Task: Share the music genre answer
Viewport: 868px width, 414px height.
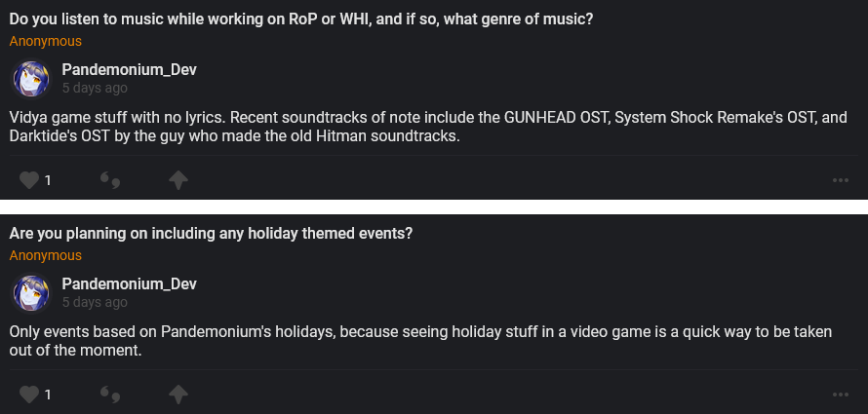Action: pos(178,180)
